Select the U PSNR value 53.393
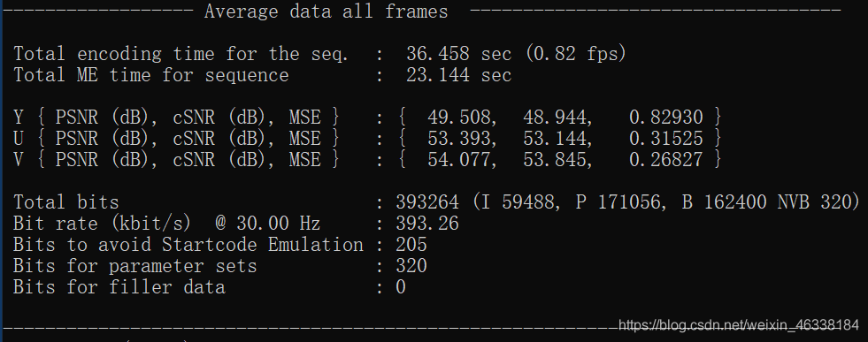Viewport: 868px width, 342px height. click(x=459, y=138)
